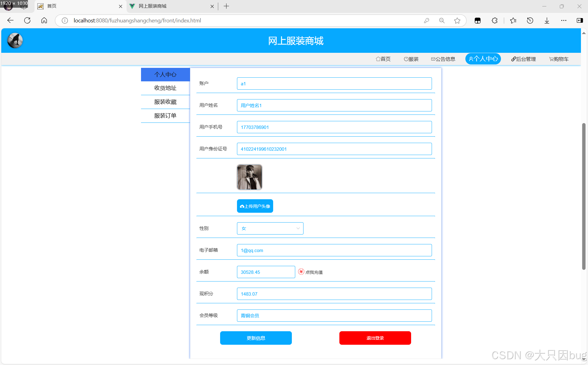Open 后台管理 in the site navigation
Screen dimensions: 588x365
coord(523,59)
